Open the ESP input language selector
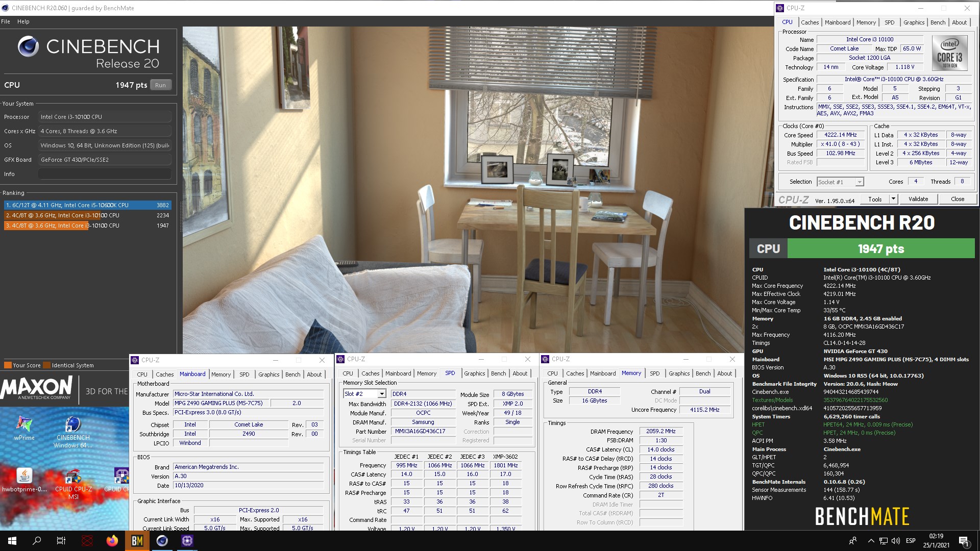Screen dimensions: 980x551 911,541
